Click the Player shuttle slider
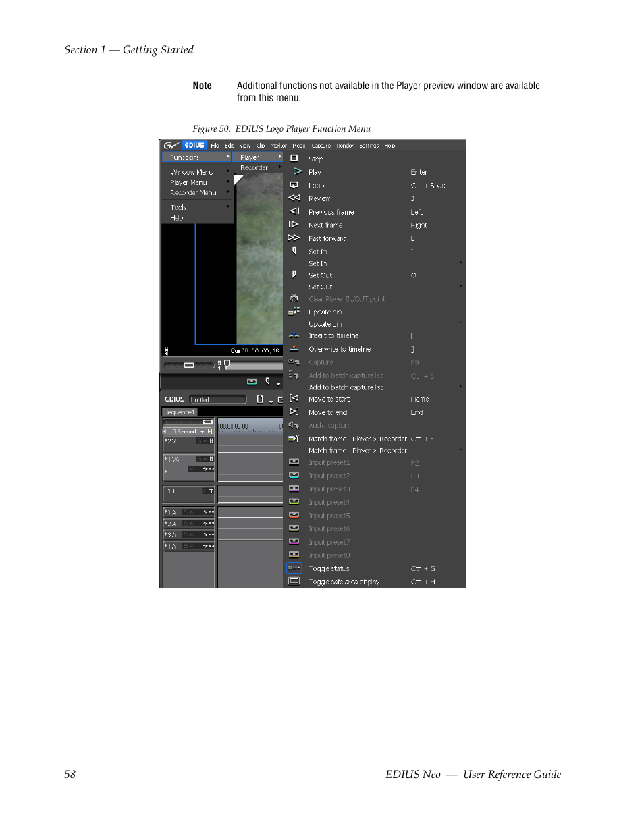The width and height of the screenshot is (644, 828). tap(190, 365)
